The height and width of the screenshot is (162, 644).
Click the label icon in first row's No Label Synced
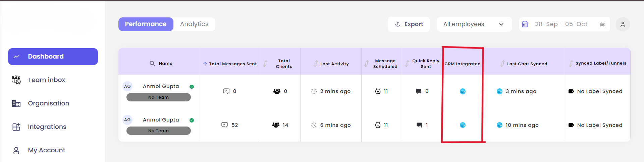[571, 91]
